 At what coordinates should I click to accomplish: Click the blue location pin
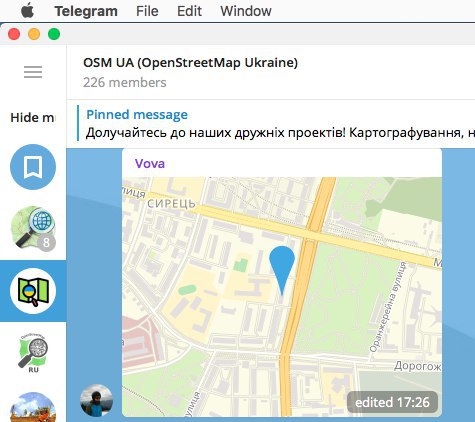(282, 271)
